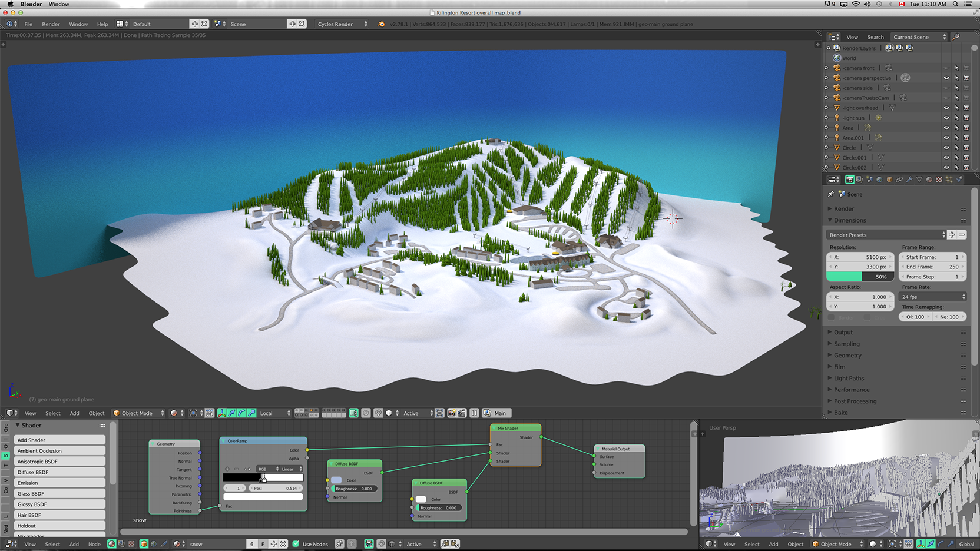The height and width of the screenshot is (551, 980).
Task: Click the Texture checkerboard properties tab
Action: pyautogui.click(x=939, y=180)
